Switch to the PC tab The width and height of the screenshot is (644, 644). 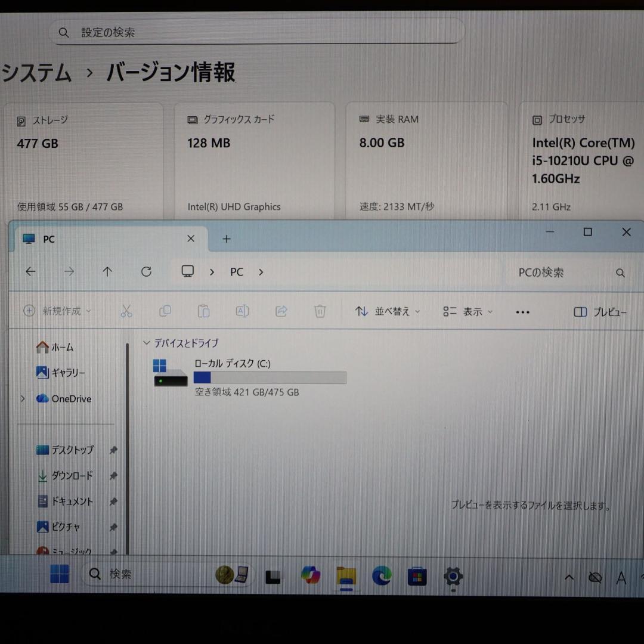(49, 239)
